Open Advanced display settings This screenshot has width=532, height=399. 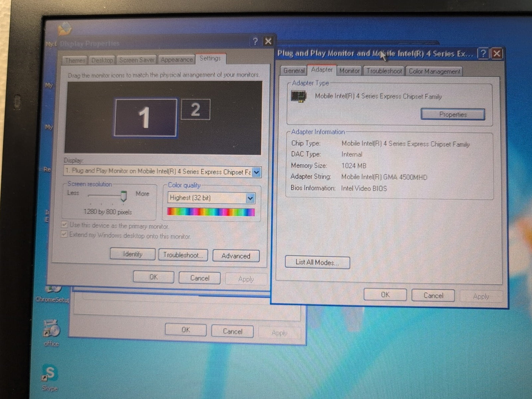point(236,256)
